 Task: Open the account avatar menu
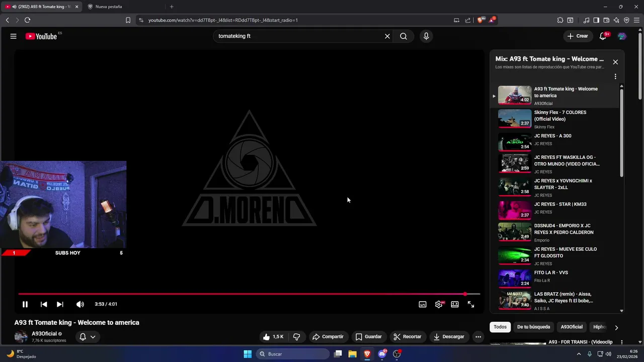pos(622,36)
